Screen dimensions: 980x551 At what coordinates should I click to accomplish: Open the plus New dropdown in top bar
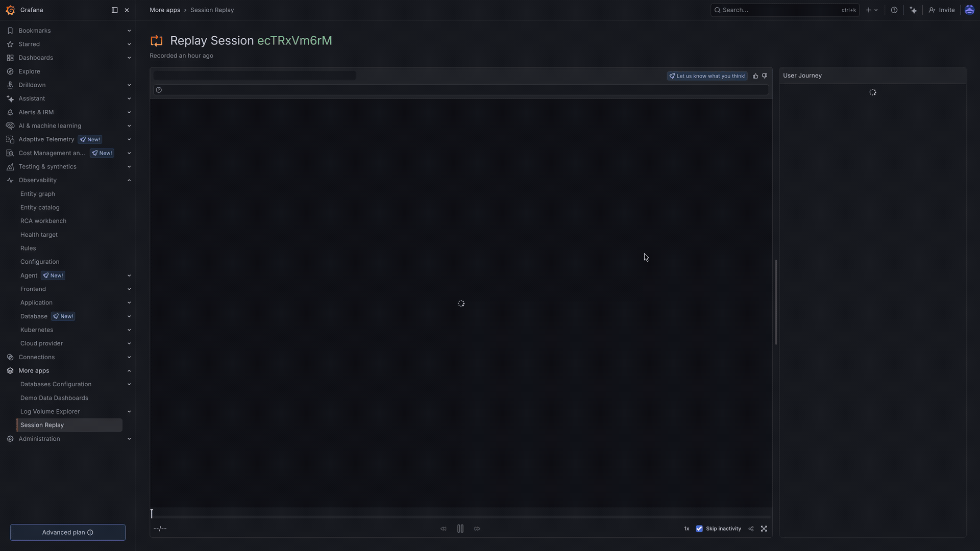pyautogui.click(x=872, y=10)
